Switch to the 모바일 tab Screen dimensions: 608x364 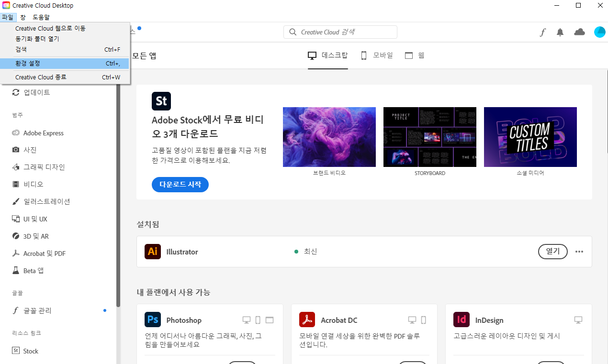(376, 55)
